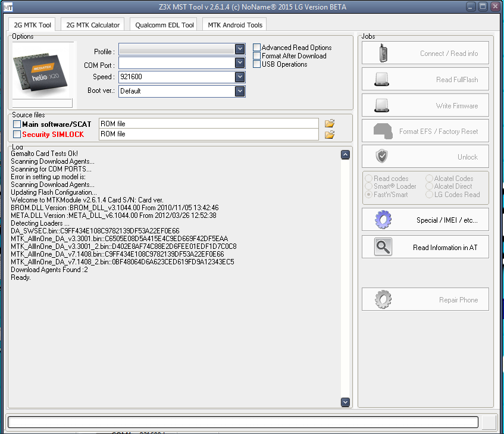This screenshot has width=504, height=434.
Task: Click the log scroll down arrow
Action: [345, 402]
